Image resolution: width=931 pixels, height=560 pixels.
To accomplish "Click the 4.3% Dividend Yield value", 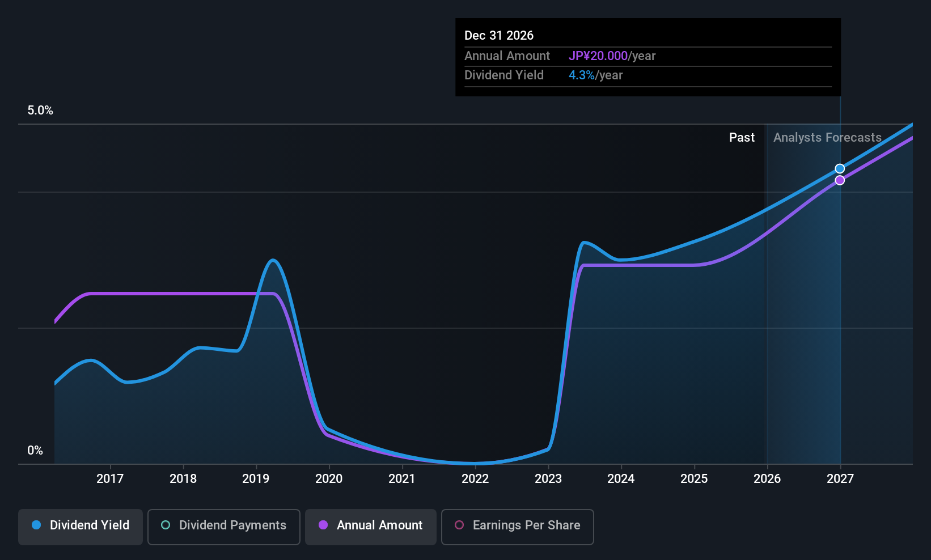I will tap(582, 75).
